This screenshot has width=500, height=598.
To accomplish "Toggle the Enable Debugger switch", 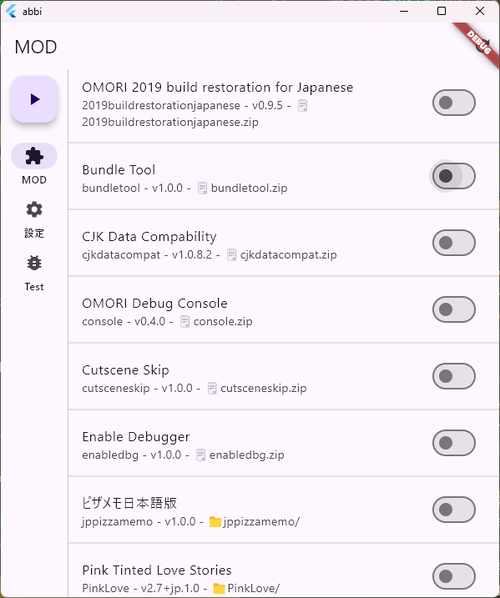I will [x=454, y=443].
